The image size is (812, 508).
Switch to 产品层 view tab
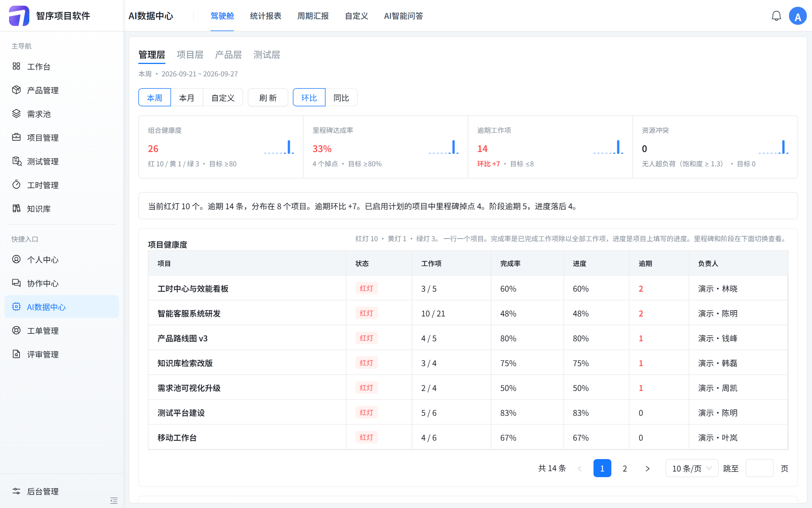coord(229,55)
